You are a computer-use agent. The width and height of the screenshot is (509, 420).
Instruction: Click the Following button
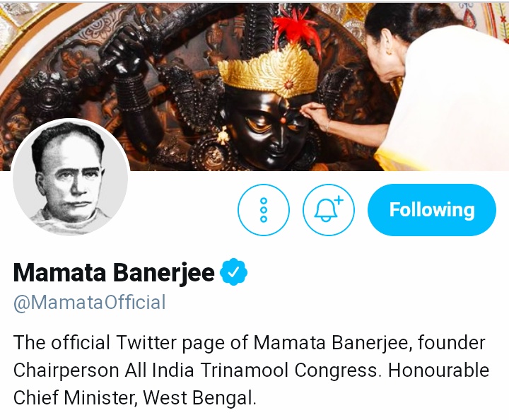tap(431, 210)
